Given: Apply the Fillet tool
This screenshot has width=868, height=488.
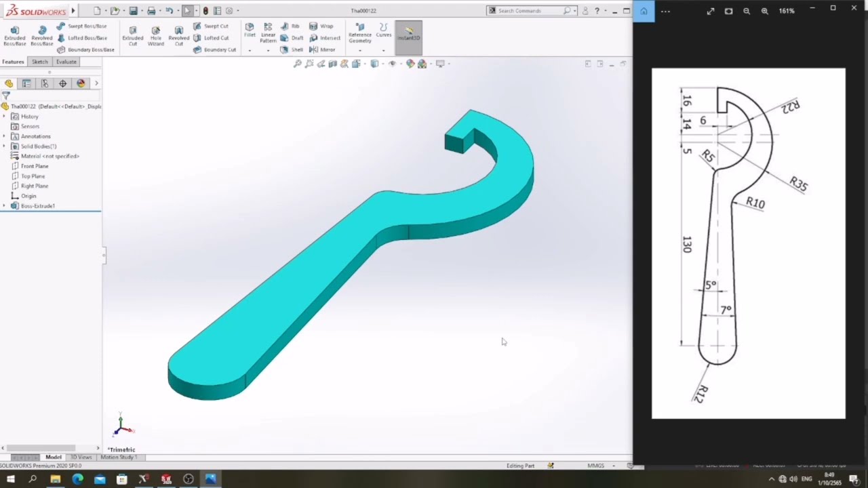Looking at the screenshot, I should coord(250,30).
